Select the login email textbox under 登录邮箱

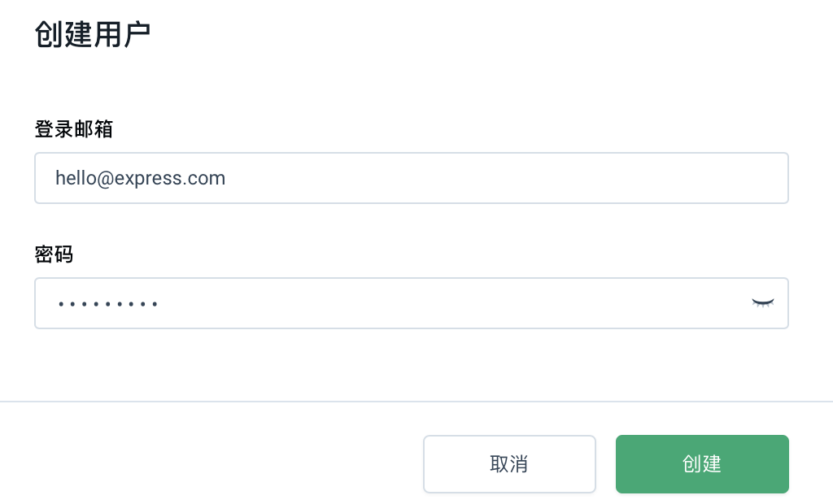411,178
